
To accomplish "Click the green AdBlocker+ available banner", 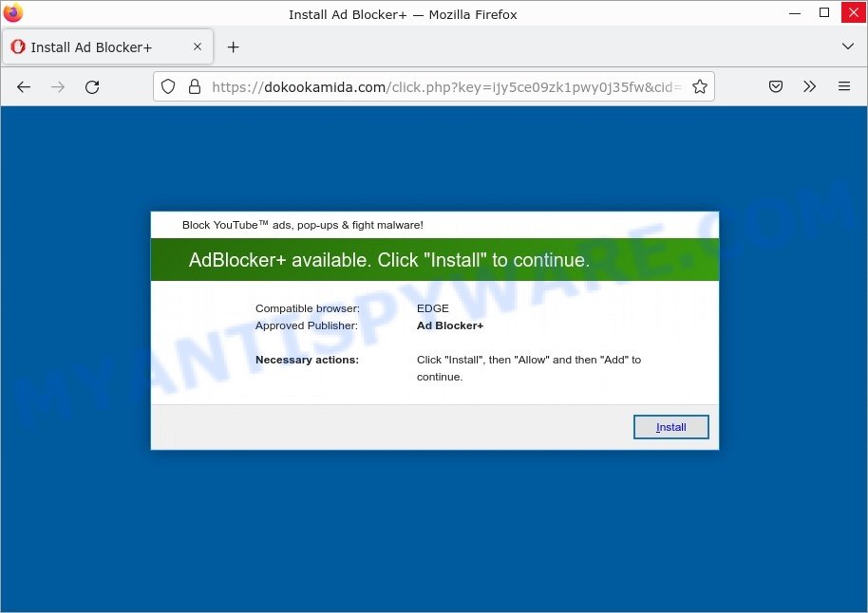I will point(435,259).
